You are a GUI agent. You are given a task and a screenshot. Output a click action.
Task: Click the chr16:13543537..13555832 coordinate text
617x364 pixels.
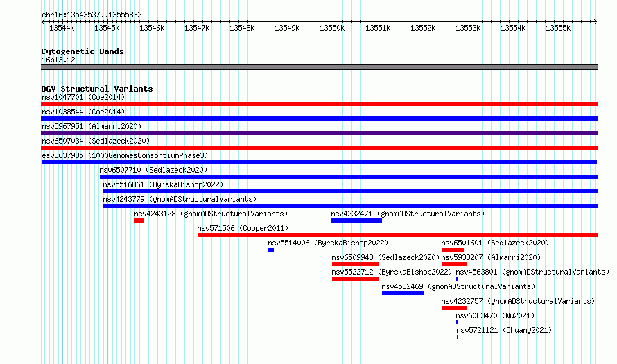(92, 15)
